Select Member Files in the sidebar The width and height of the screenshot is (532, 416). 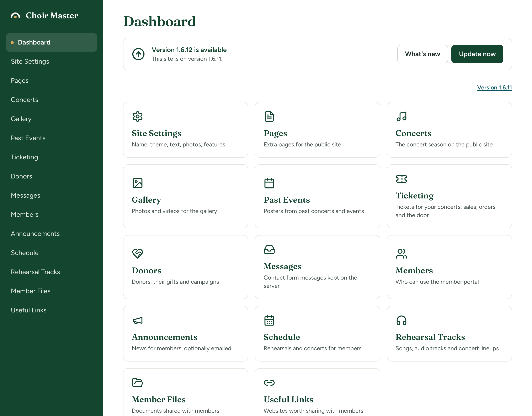[51, 291]
